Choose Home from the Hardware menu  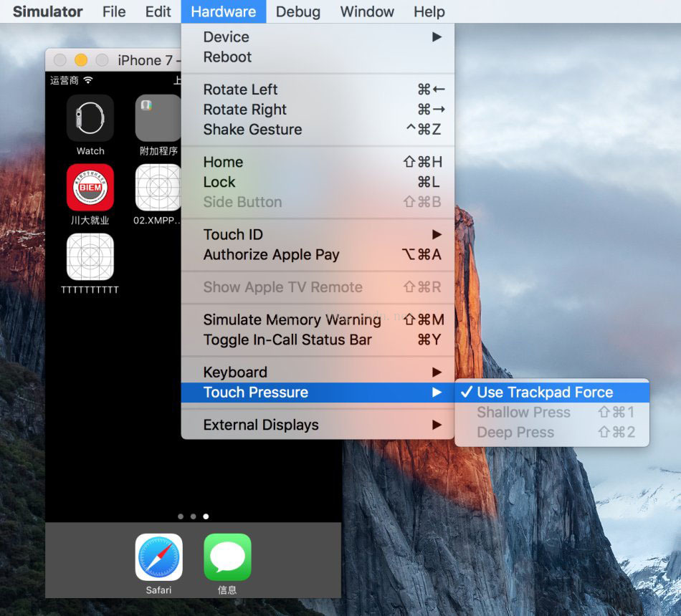[318, 162]
